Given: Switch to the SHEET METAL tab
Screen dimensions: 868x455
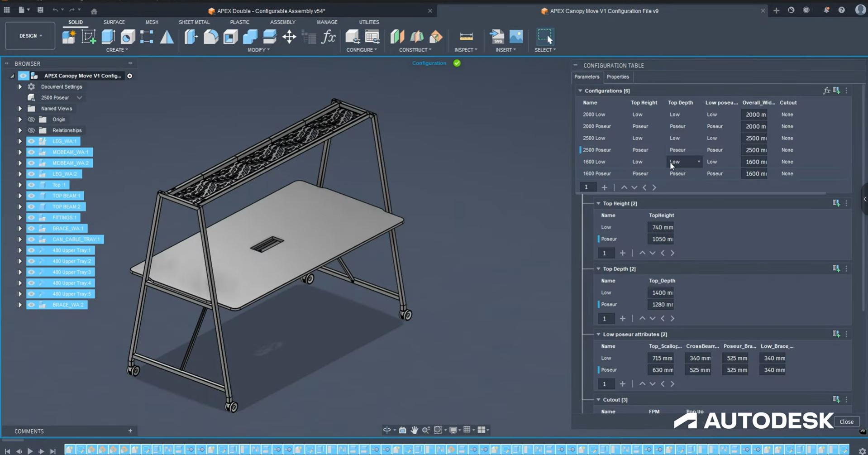Looking at the screenshot, I should pyautogui.click(x=194, y=22).
